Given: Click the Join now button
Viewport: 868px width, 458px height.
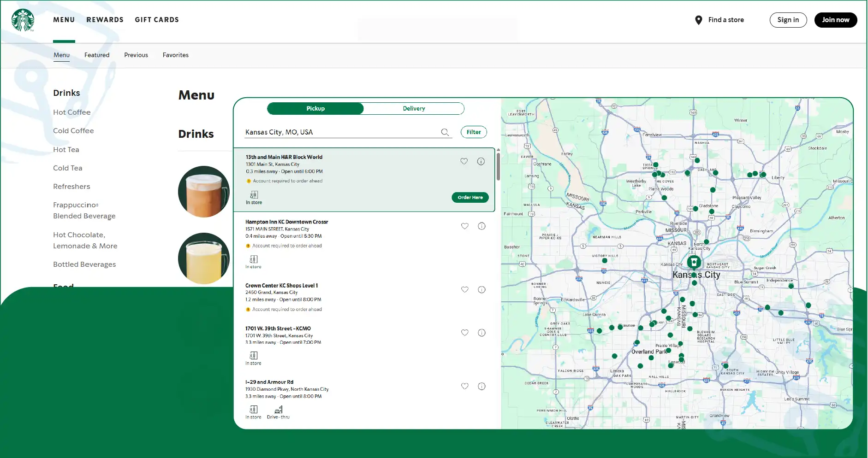Looking at the screenshot, I should (835, 20).
